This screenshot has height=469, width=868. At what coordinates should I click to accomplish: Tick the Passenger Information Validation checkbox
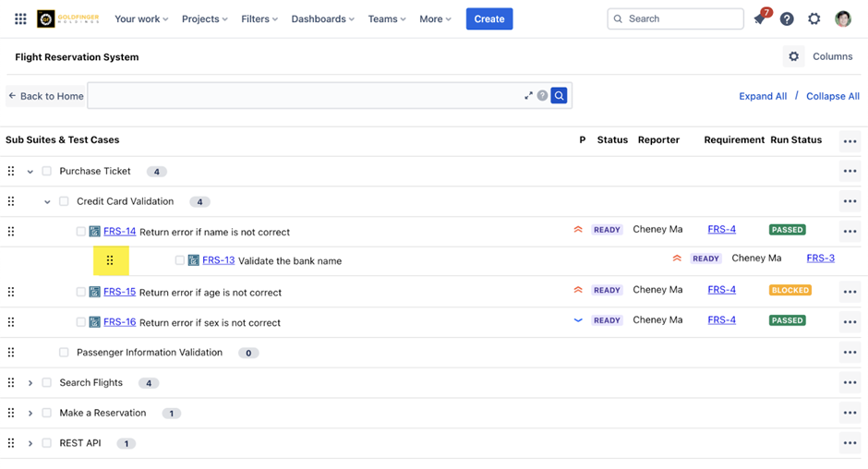coord(64,352)
